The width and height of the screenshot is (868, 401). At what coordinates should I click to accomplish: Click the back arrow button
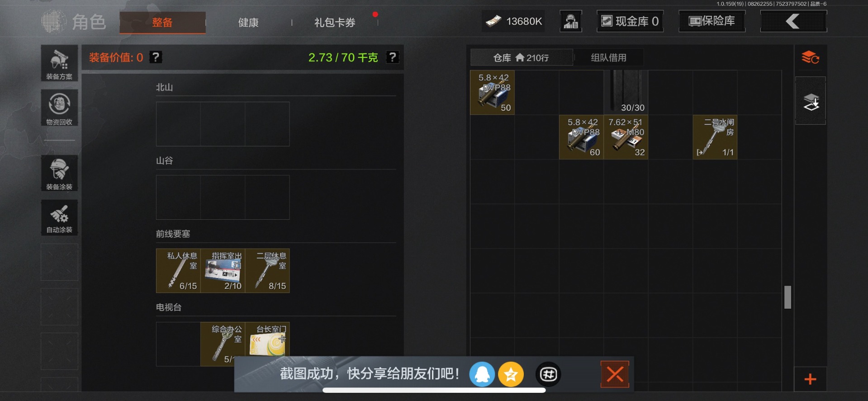793,21
